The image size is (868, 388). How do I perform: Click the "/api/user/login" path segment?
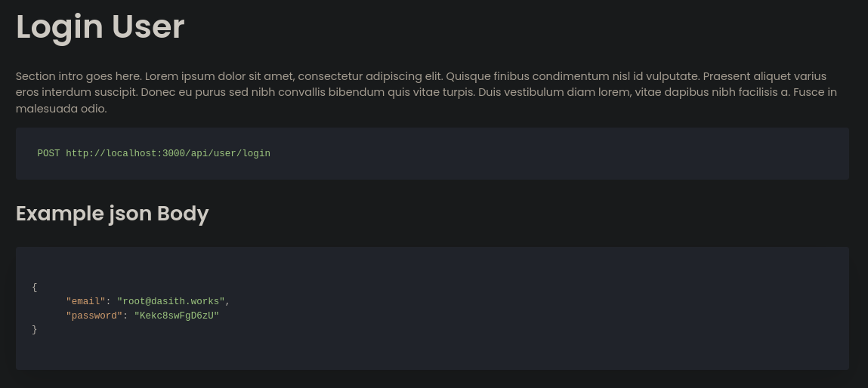click(x=227, y=153)
